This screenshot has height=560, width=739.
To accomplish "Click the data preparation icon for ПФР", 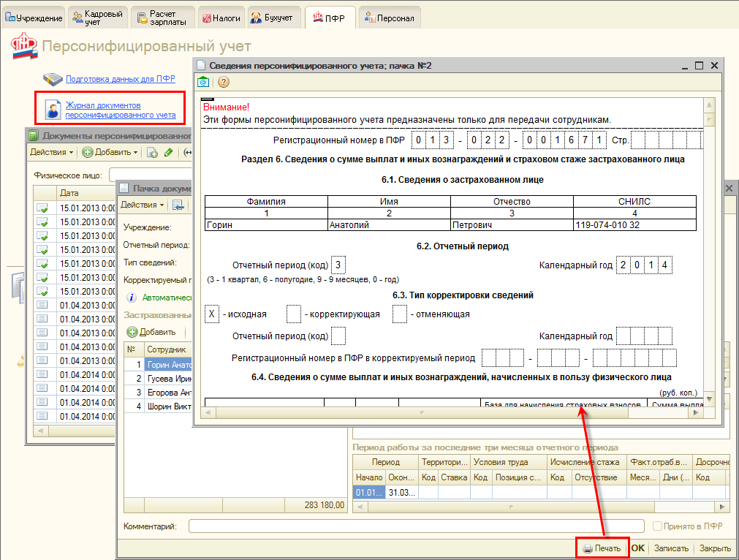I will 53,78.
